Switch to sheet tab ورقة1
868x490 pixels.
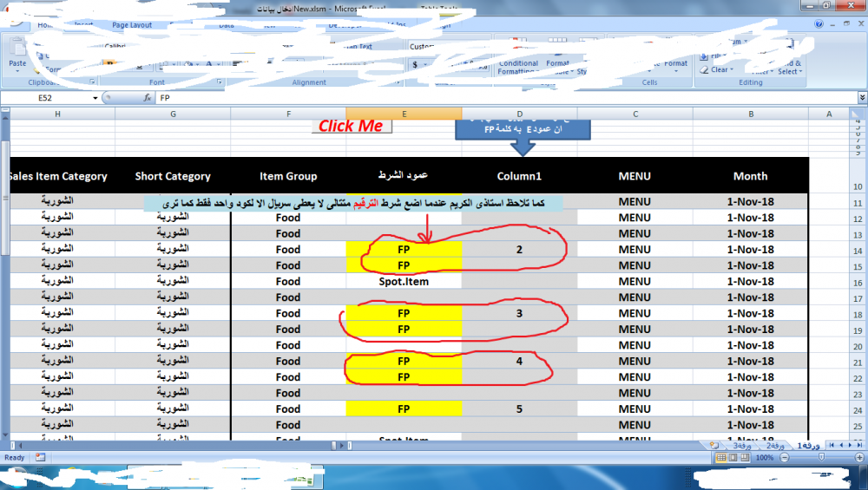tap(807, 445)
